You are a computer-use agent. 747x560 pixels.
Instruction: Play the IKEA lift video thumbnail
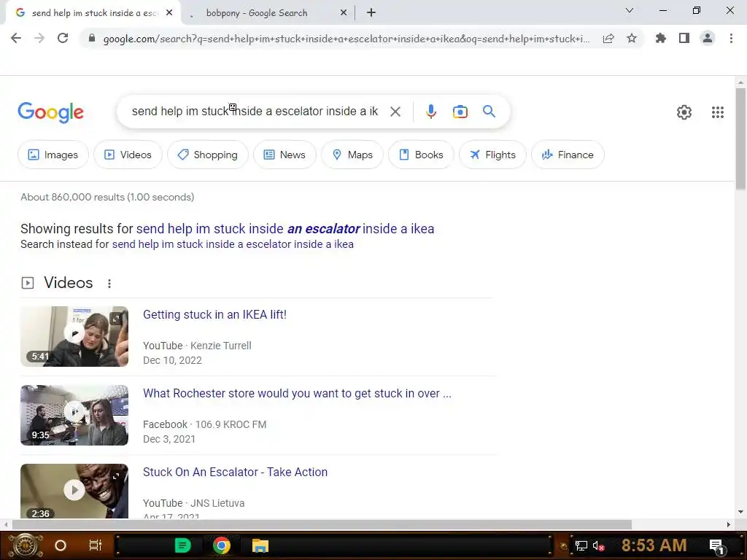(x=74, y=336)
